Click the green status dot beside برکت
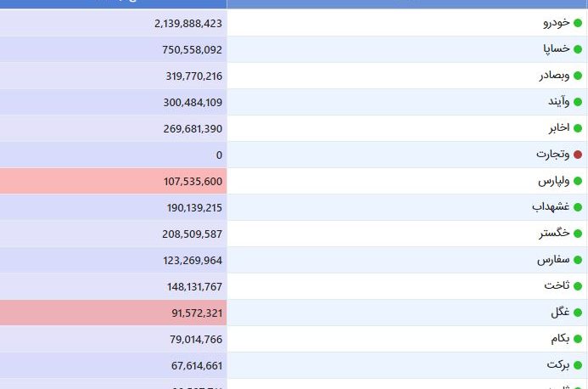Viewport: 588px width, 389px height. point(578,365)
